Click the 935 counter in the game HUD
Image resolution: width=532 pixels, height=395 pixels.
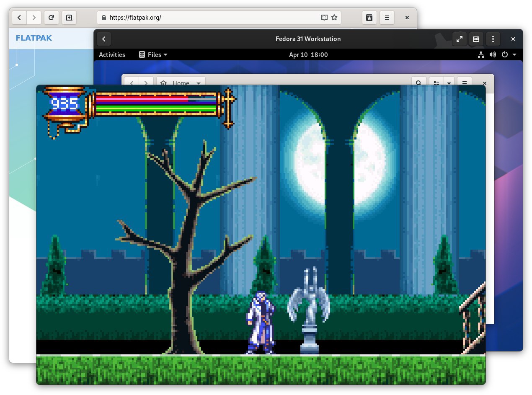click(x=64, y=103)
